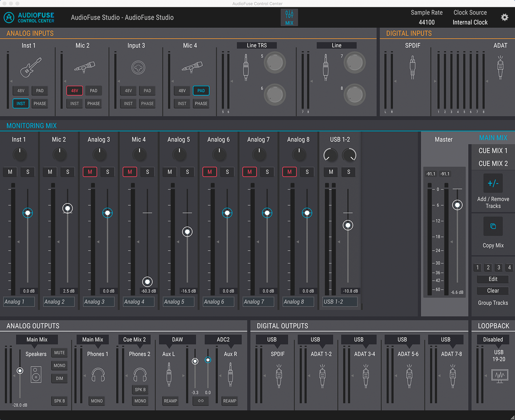This screenshot has width=515, height=420.
Task: Open the Aux L DAW source dropdown
Action: pyautogui.click(x=177, y=339)
